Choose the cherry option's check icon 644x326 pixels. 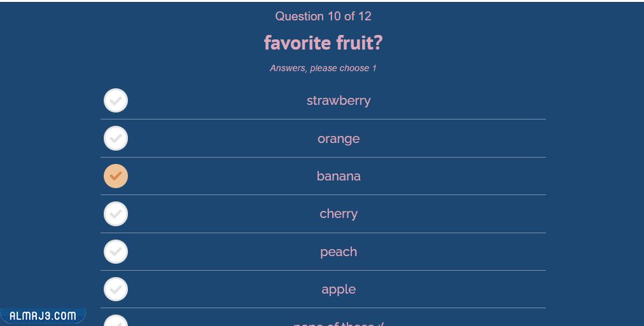click(116, 214)
